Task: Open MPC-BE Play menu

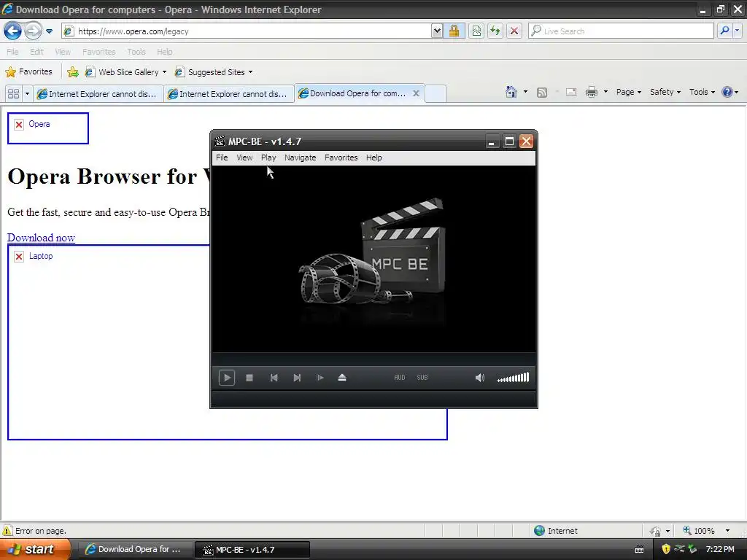Action: coord(268,157)
